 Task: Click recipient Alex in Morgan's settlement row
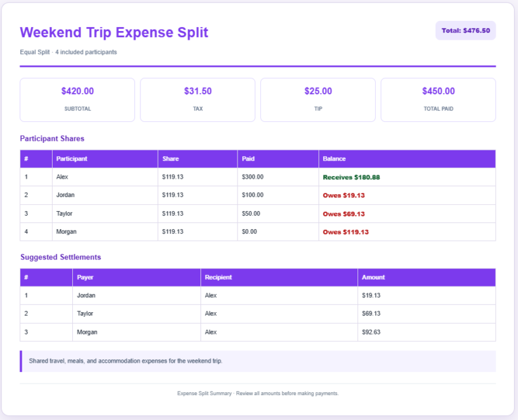tap(210, 332)
